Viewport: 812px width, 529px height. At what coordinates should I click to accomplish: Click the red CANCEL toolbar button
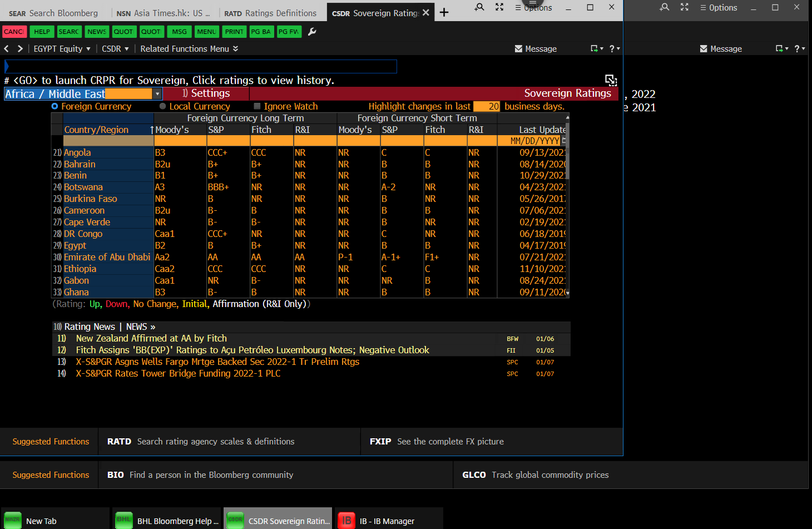click(14, 32)
